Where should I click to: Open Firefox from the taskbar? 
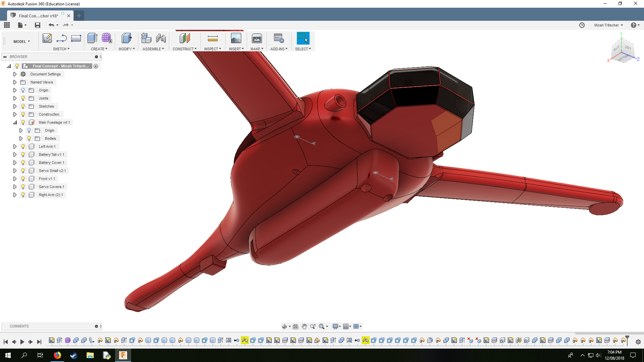[57, 355]
